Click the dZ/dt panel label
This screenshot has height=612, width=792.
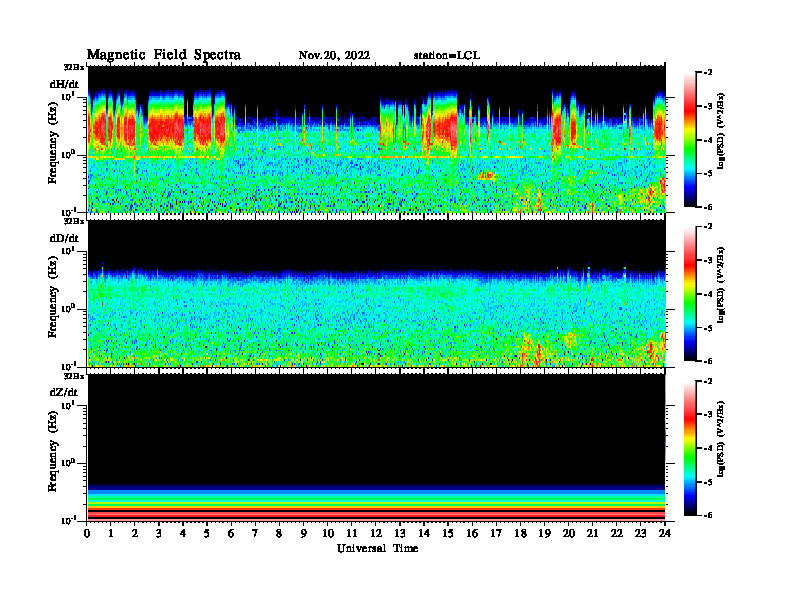point(64,392)
